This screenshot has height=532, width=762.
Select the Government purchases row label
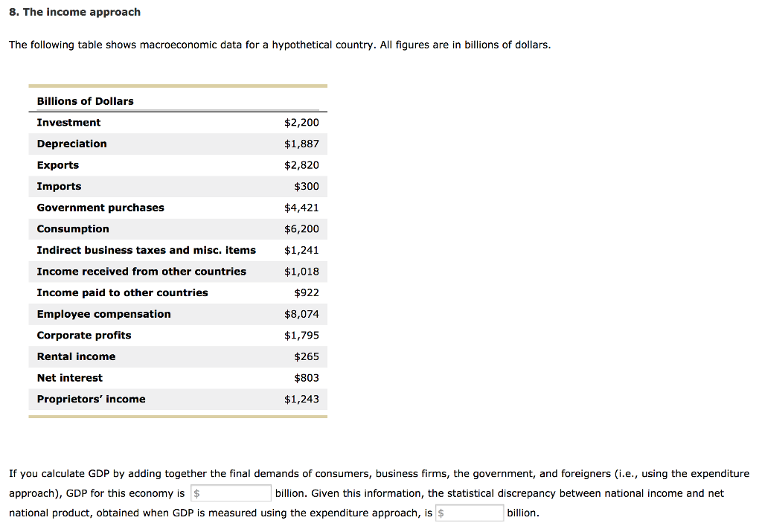pyautogui.click(x=100, y=208)
